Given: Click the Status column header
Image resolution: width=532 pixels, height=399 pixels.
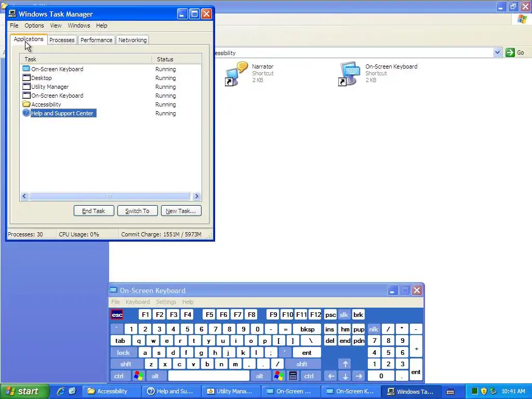Looking at the screenshot, I should [177, 59].
